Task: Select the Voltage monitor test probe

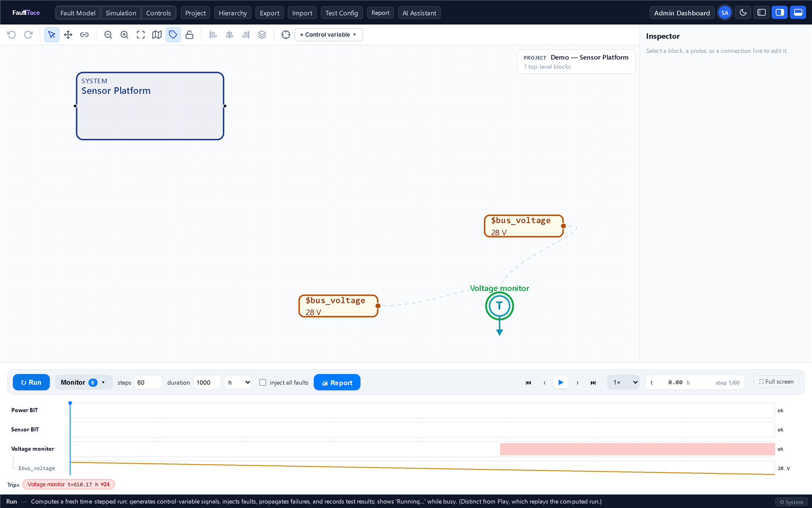Action: pos(499,306)
